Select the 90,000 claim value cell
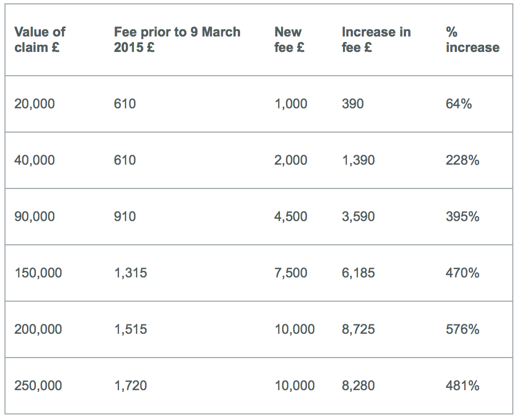This screenshot has height=420, width=520. tap(34, 216)
